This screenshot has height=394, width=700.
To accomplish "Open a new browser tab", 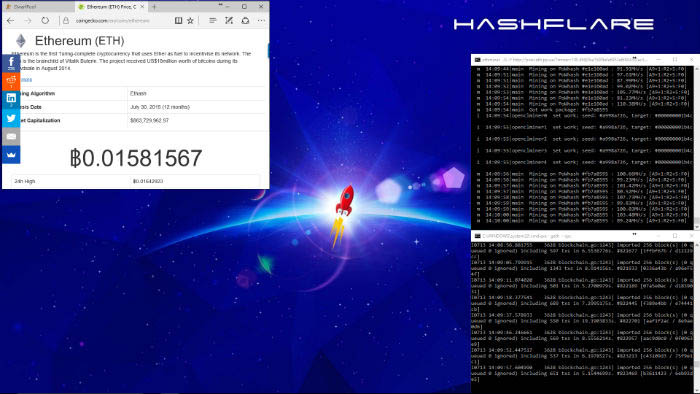I will click(x=154, y=7).
